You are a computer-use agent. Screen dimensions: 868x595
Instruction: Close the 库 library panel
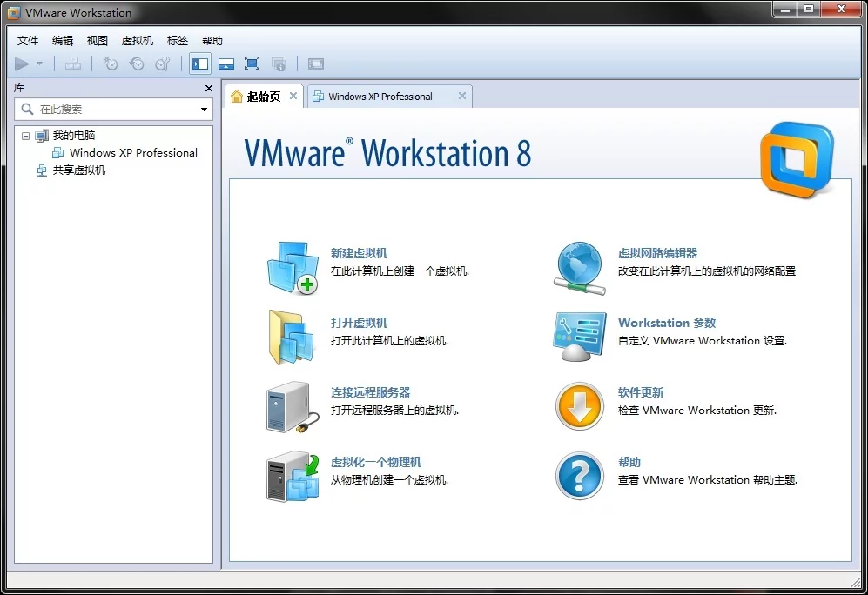point(209,89)
